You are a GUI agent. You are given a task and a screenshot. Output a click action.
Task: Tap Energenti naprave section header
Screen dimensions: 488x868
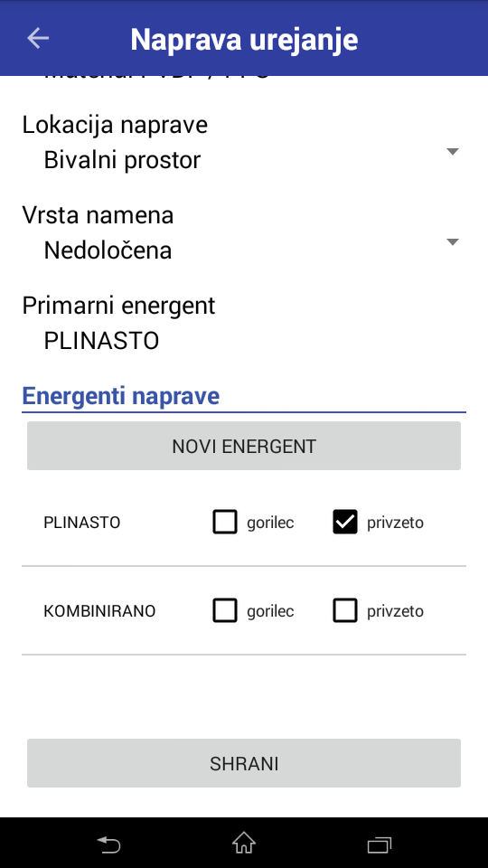[x=120, y=396]
